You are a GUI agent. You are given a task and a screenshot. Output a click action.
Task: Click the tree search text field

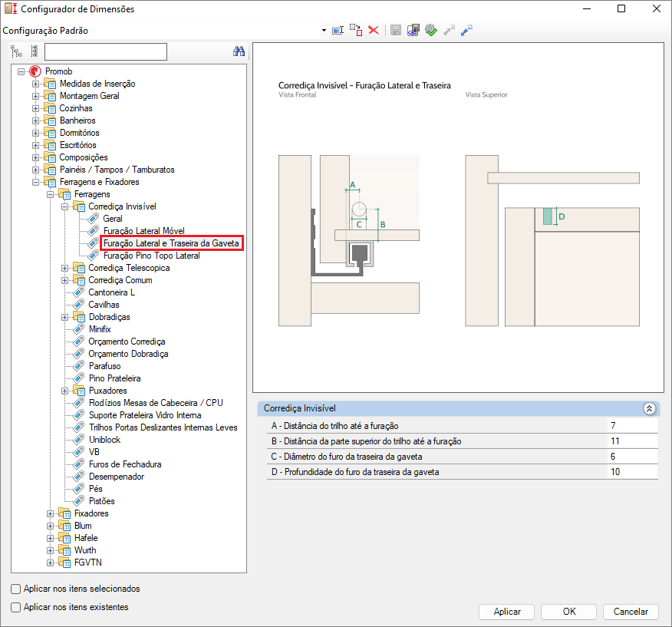coord(106,51)
